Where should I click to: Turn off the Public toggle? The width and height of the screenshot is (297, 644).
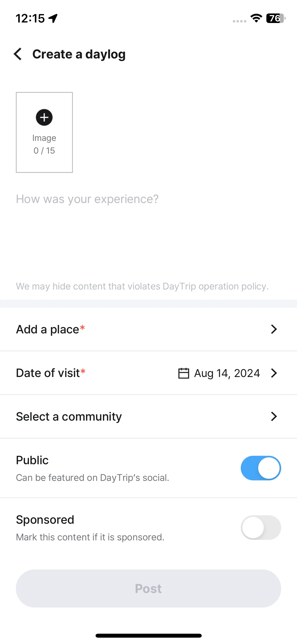[261, 468]
